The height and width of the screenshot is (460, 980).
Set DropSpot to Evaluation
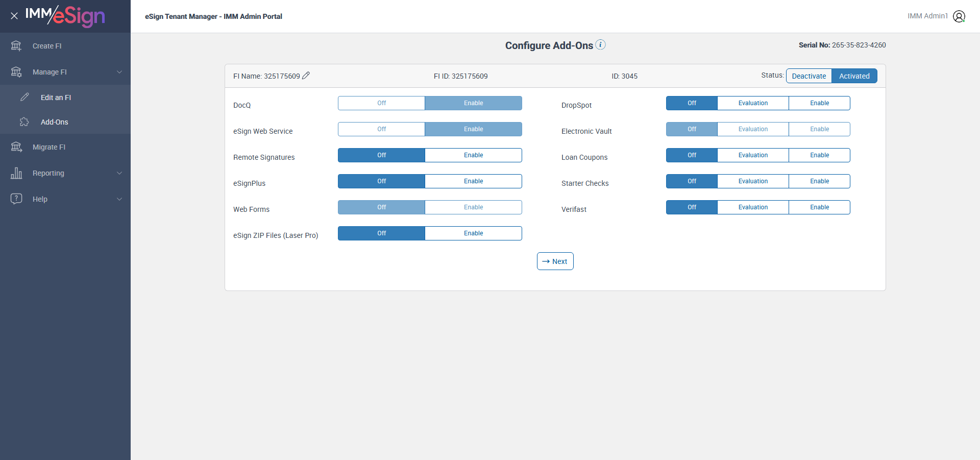(x=753, y=103)
